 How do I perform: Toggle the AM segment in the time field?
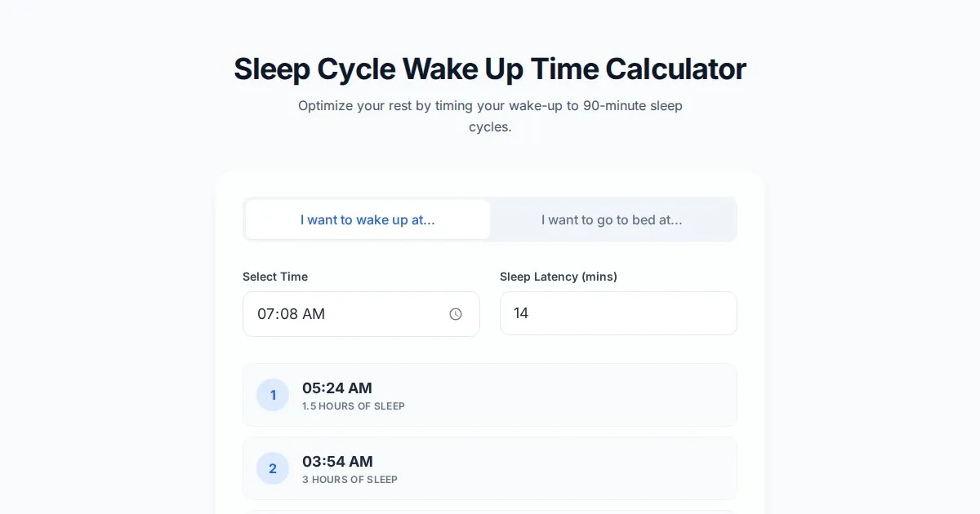(314, 314)
